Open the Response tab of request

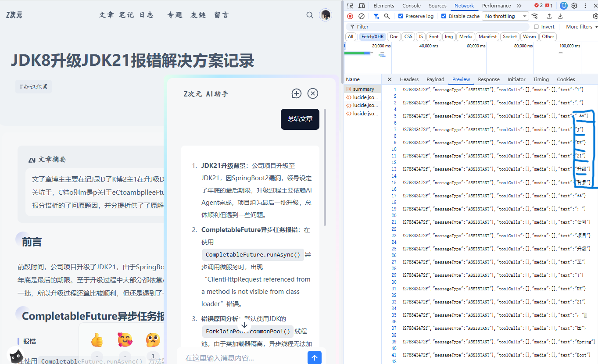488,79
